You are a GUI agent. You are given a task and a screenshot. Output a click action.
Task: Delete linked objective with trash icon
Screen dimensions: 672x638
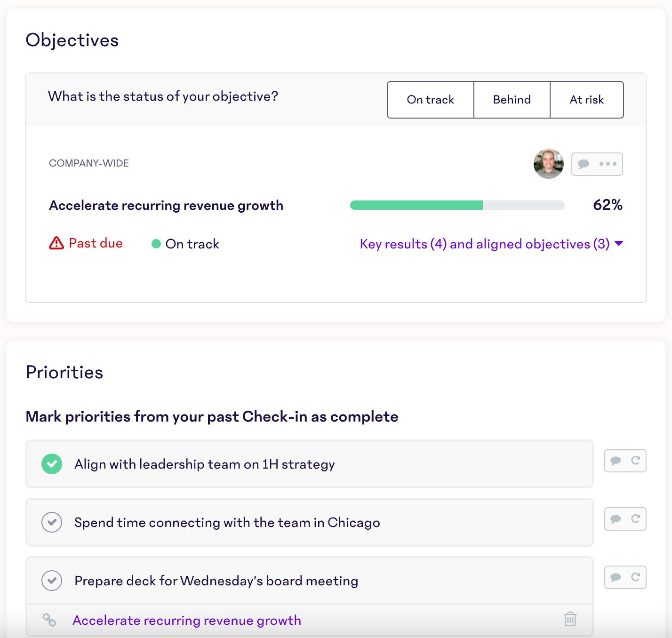coord(570,619)
